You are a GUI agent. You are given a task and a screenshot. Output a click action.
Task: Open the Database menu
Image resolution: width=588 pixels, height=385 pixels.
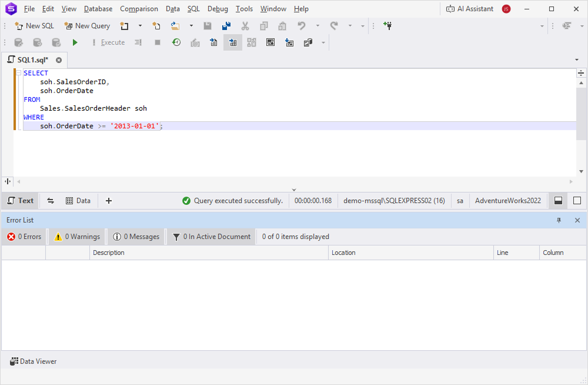pyautogui.click(x=98, y=8)
